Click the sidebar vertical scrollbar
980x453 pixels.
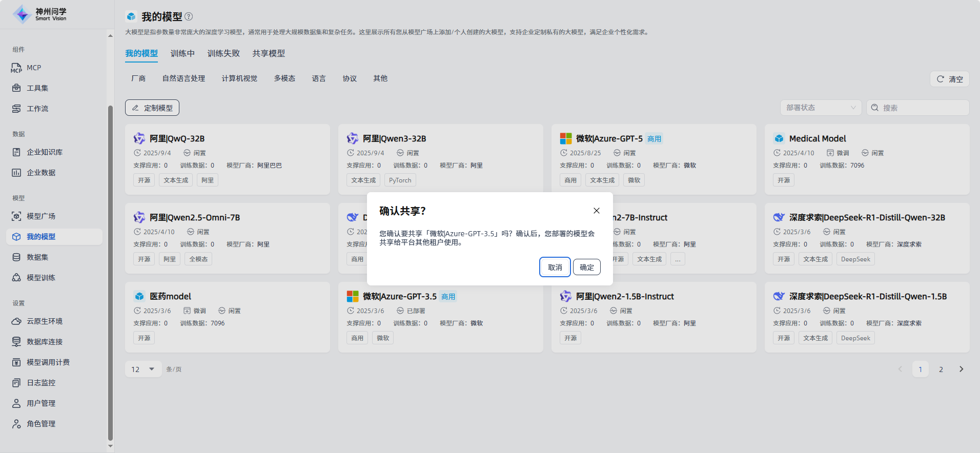[x=110, y=272]
